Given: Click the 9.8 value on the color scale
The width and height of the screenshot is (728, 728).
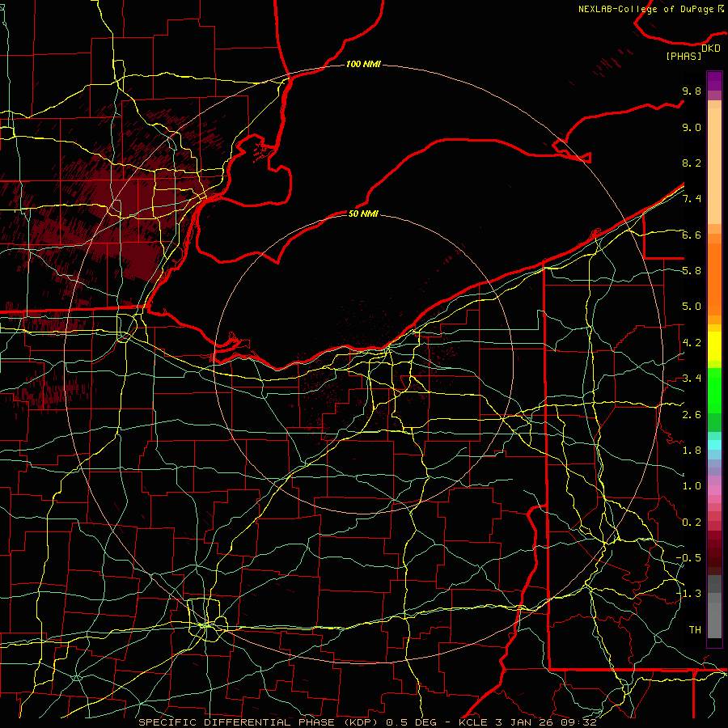Looking at the screenshot, I should coord(692,91).
